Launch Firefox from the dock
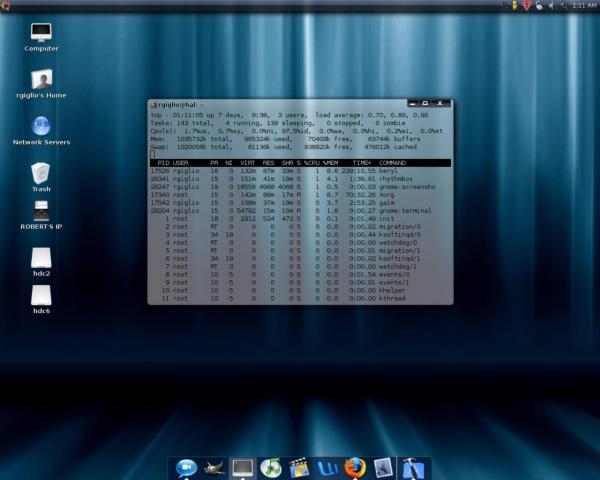This screenshot has width=600, height=480. [355, 467]
